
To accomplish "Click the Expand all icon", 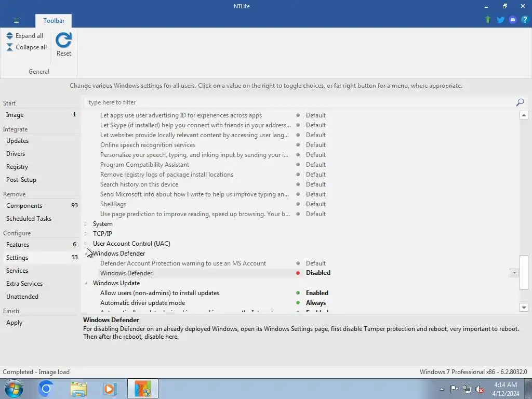I will coord(9,36).
